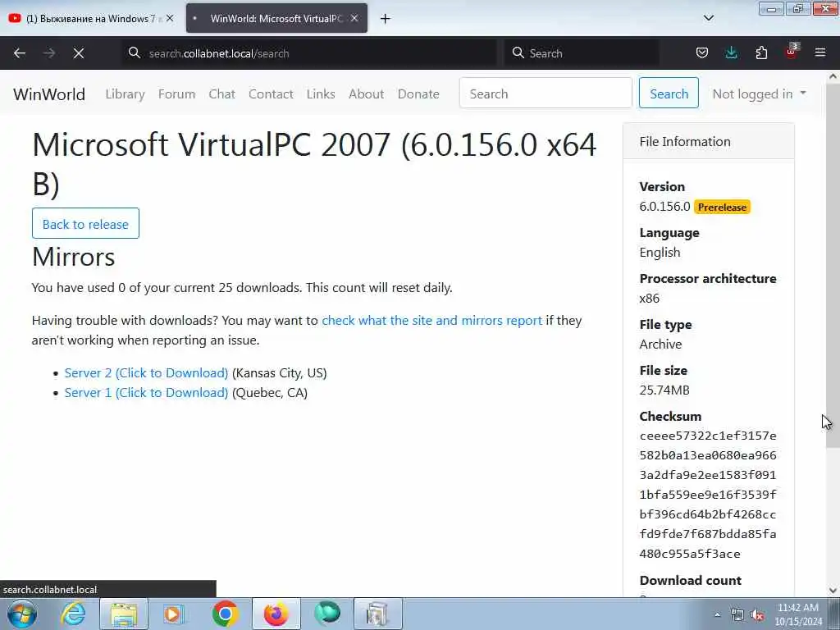Launch Google Chrome from taskbar
Screen dimensions: 840x630
225,614
